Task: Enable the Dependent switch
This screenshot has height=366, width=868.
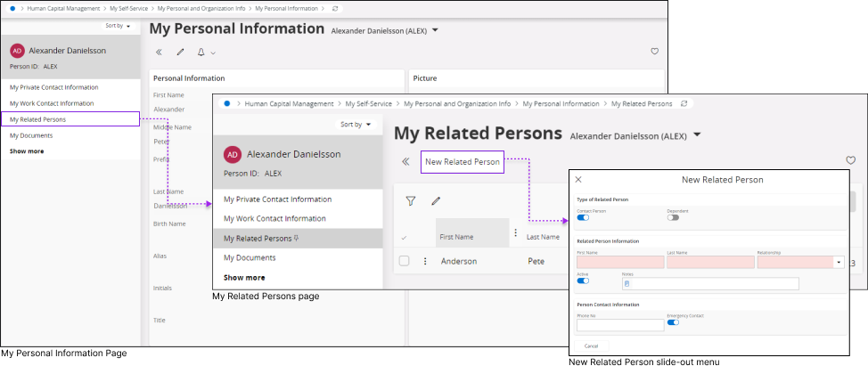Action: coord(673,217)
